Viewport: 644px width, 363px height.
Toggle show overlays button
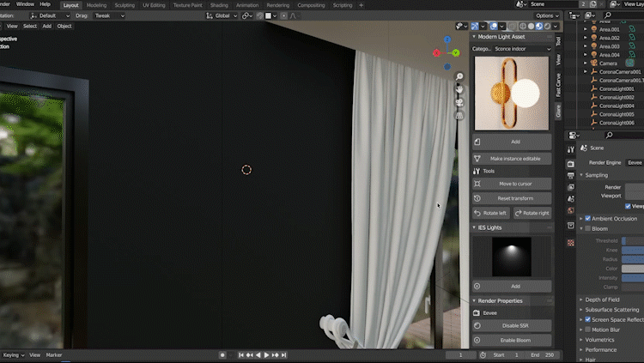493,27
